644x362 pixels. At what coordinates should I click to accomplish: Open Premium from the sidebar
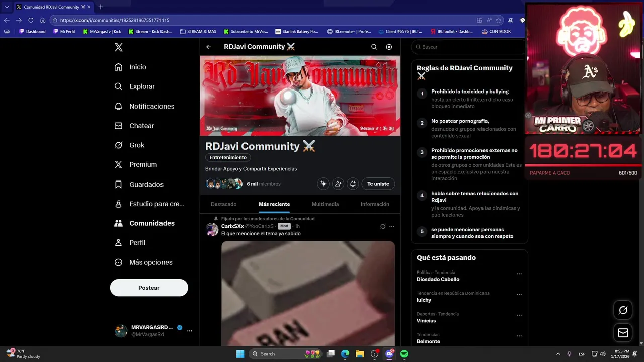135,164
